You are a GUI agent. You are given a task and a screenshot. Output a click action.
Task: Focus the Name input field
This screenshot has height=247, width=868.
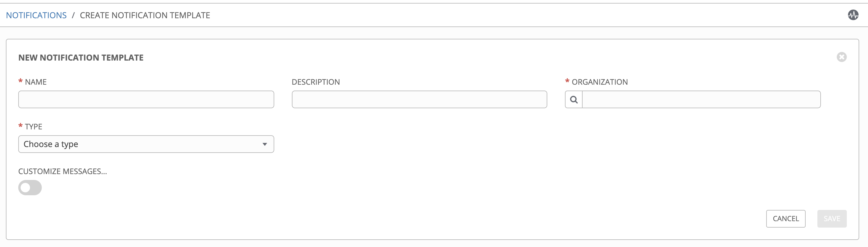coord(146,100)
